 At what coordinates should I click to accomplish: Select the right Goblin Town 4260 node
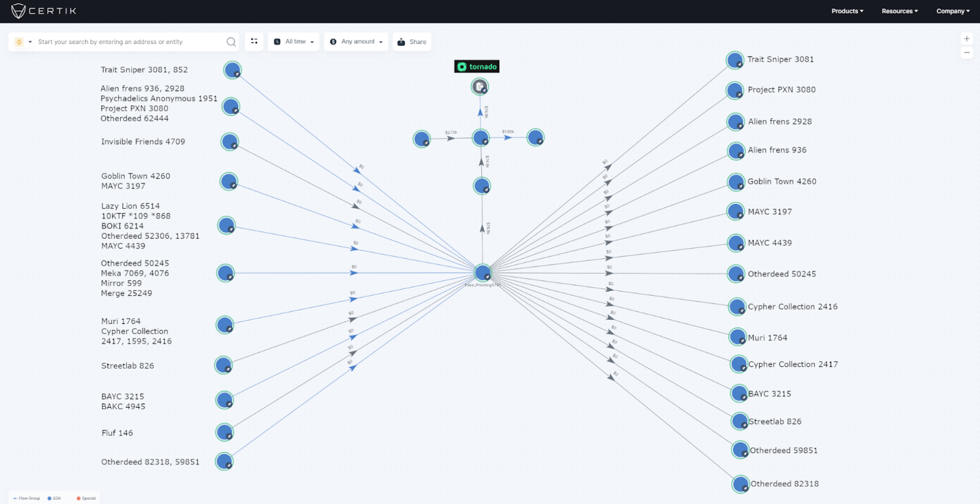(736, 182)
